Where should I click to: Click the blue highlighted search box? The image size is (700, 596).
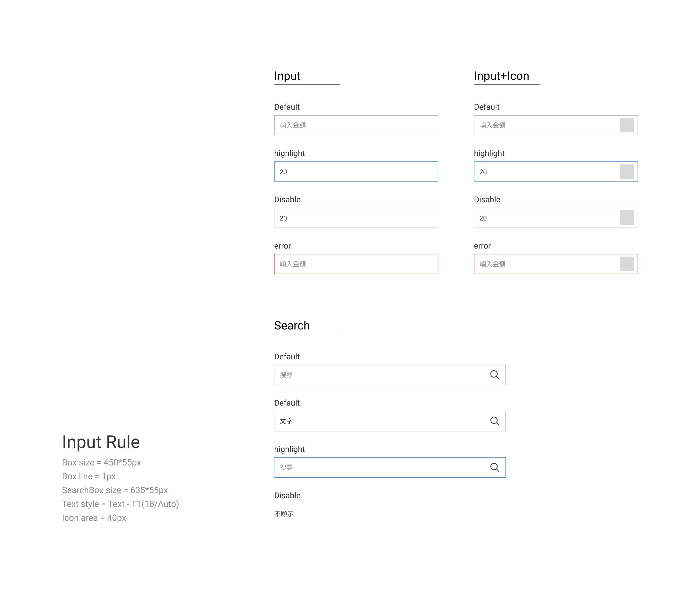pyautogui.click(x=378, y=467)
